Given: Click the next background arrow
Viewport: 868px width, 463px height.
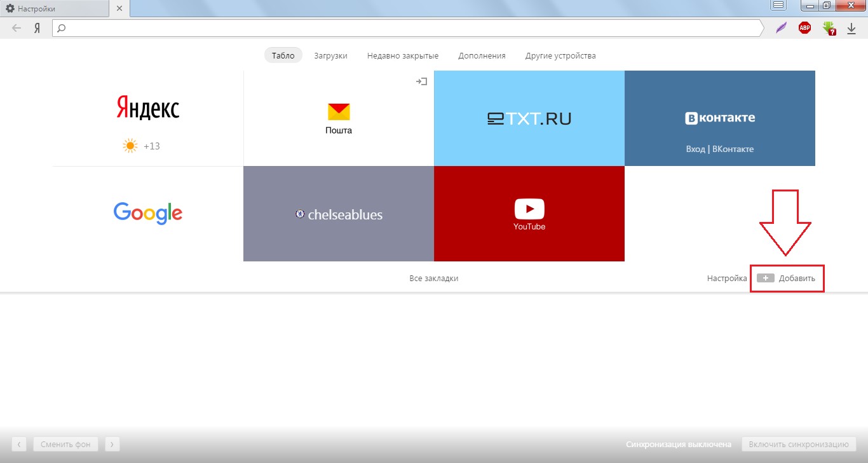Looking at the screenshot, I should 112,445.
